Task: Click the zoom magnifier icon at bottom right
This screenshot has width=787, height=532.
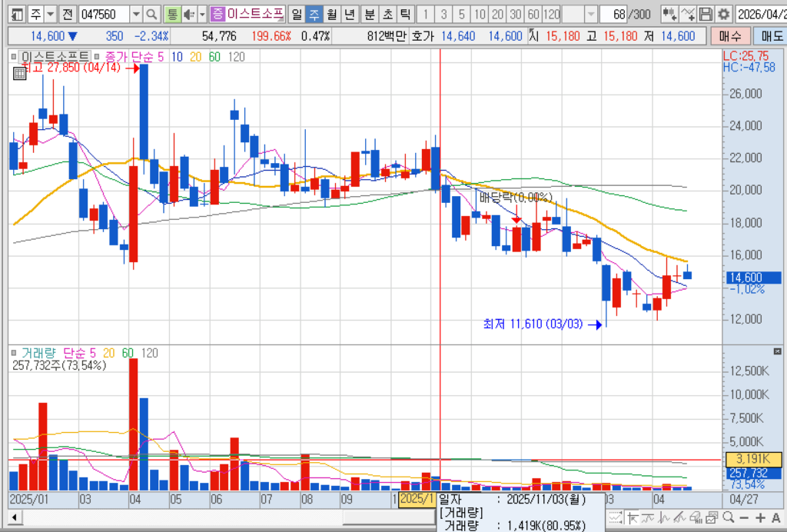Action: tap(729, 517)
